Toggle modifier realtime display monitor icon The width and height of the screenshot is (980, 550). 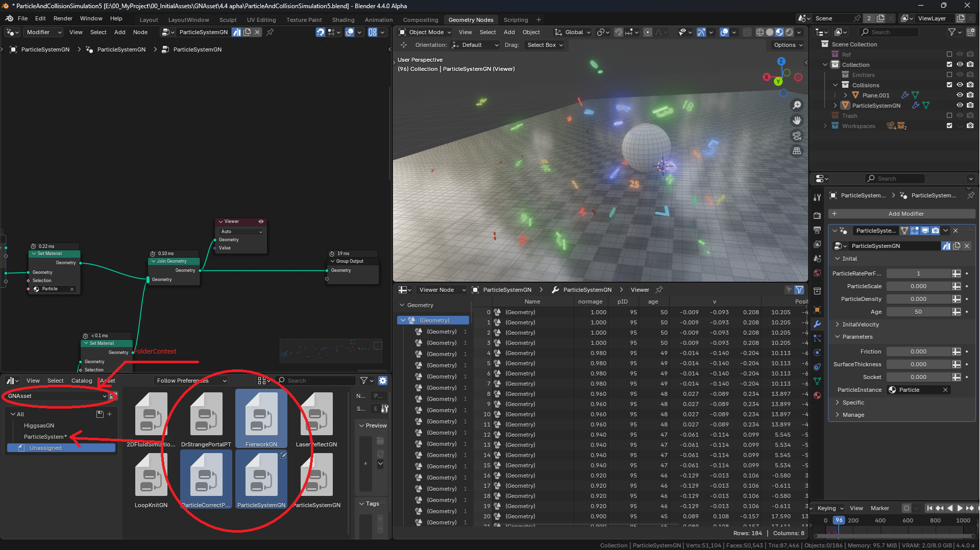tap(925, 231)
